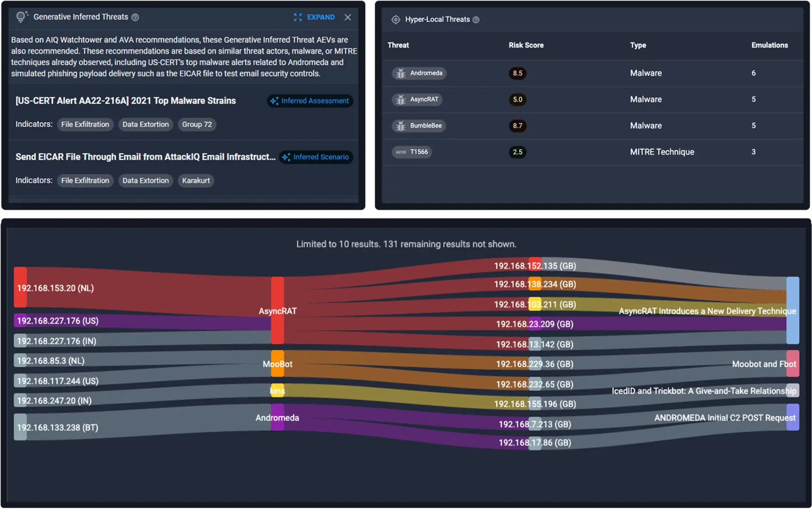Open help icon beside Hyper-Local Threats

[476, 19]
